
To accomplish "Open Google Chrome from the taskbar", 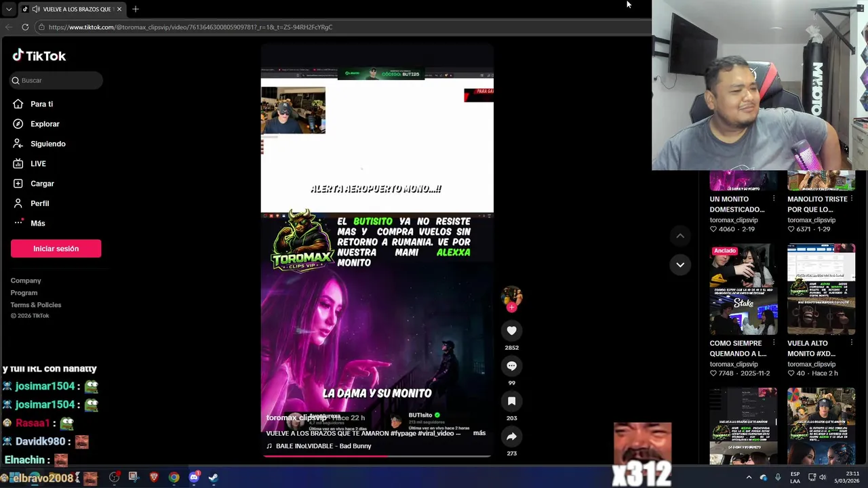I will tap(174, 477).
